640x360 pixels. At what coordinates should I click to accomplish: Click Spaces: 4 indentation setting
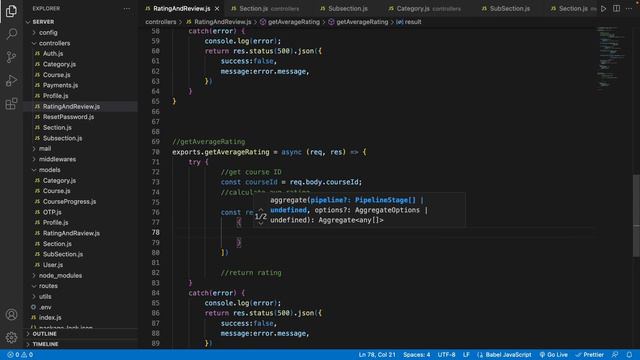416,355
